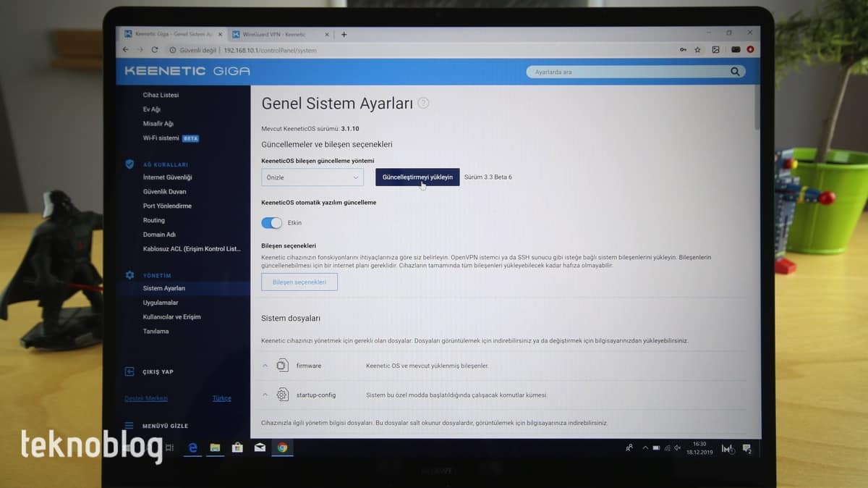The width and height of the screenshot is (868, 488).
Task: Click the search magnifier icon in the Keenetic header
Action: (736, 72)
